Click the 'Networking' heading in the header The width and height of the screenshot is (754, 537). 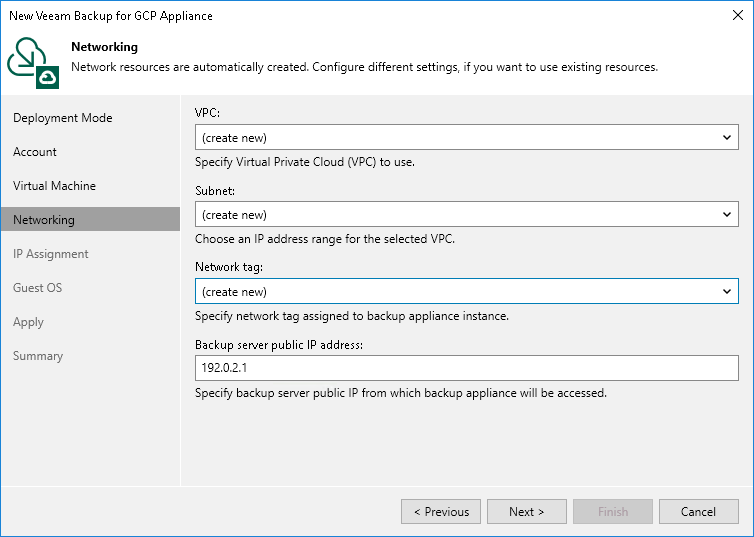pyautogui.click(x=104, y=47)
